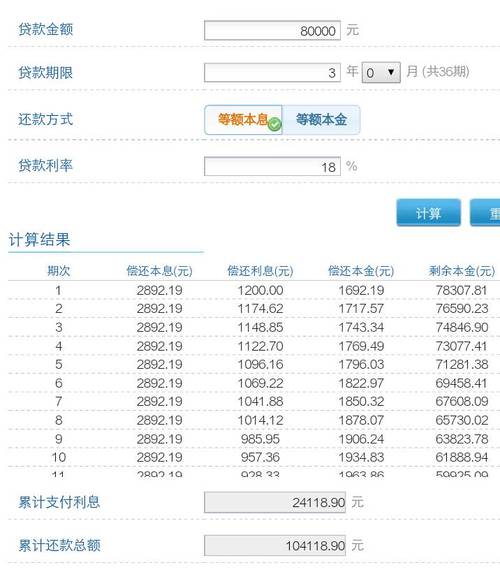Click the partially visible button right of 计算
The image size is (500, 572).
pos(485,213)
